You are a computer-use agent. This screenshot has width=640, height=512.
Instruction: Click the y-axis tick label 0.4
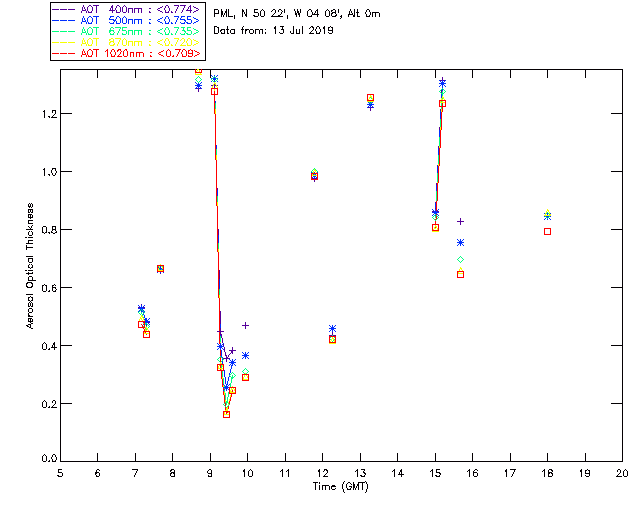click(49, 346)
